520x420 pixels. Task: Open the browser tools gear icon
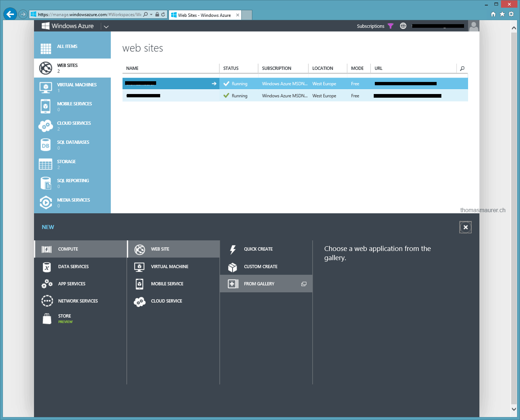(x=511, y=14)
